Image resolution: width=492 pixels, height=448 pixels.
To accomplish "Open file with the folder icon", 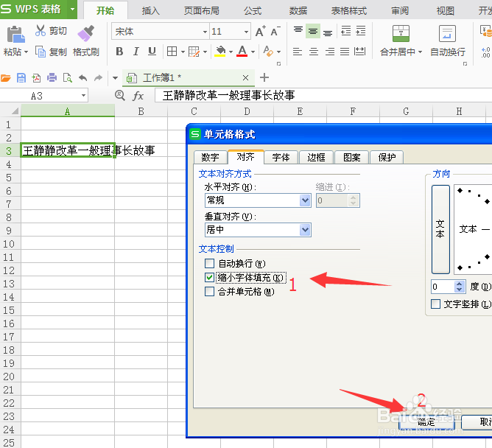I will click(x=6, y=77).
